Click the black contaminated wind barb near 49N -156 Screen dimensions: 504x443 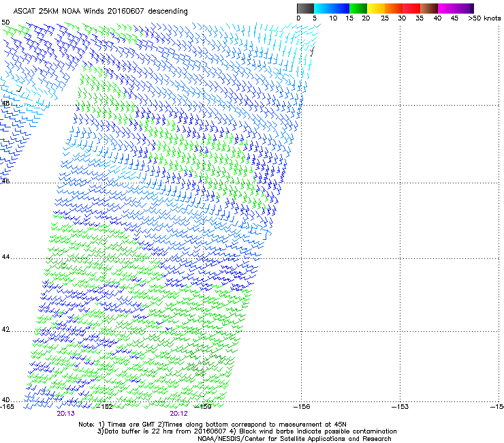[x=312, y=52]
